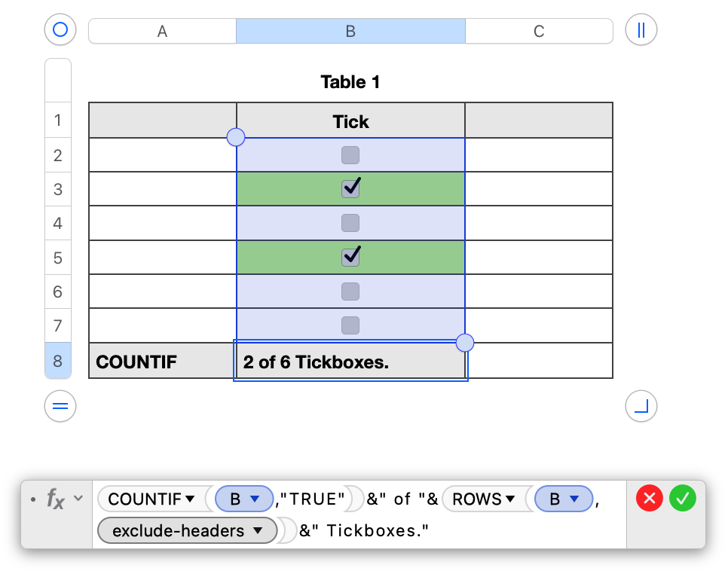This screenshot has height=577, width=728.
Task: Click the top-left selection range handle
Action: 236,137
